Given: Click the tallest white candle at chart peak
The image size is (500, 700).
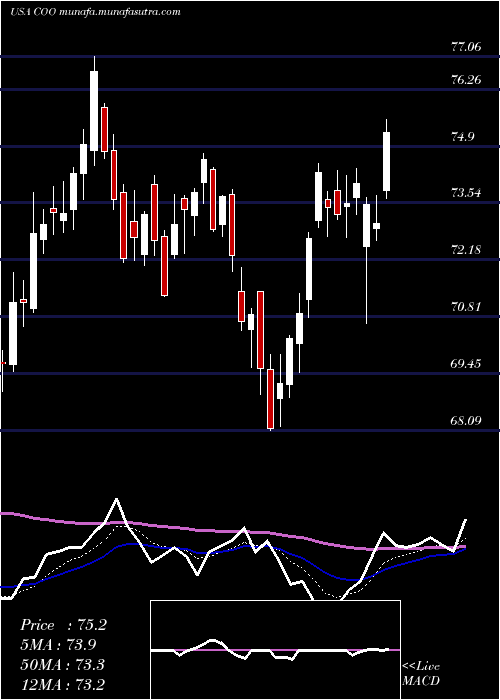Looking at the screenshot, I should [94, 111].
